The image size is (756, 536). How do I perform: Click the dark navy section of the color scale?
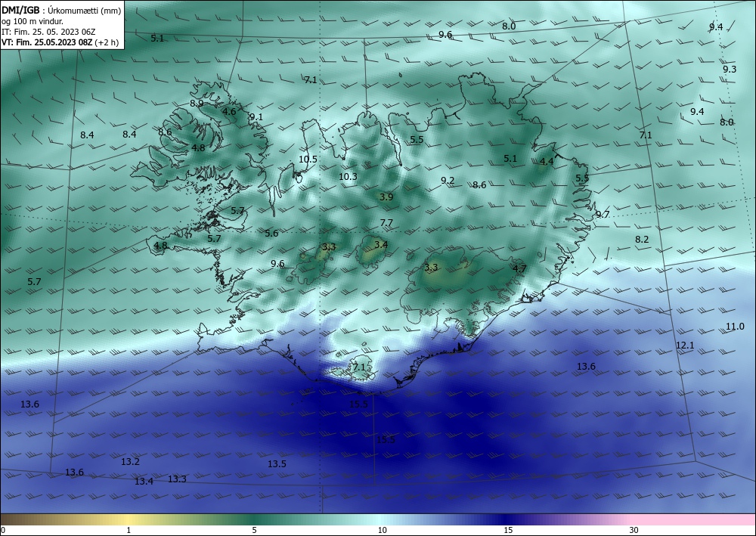[x=507, y=519]
